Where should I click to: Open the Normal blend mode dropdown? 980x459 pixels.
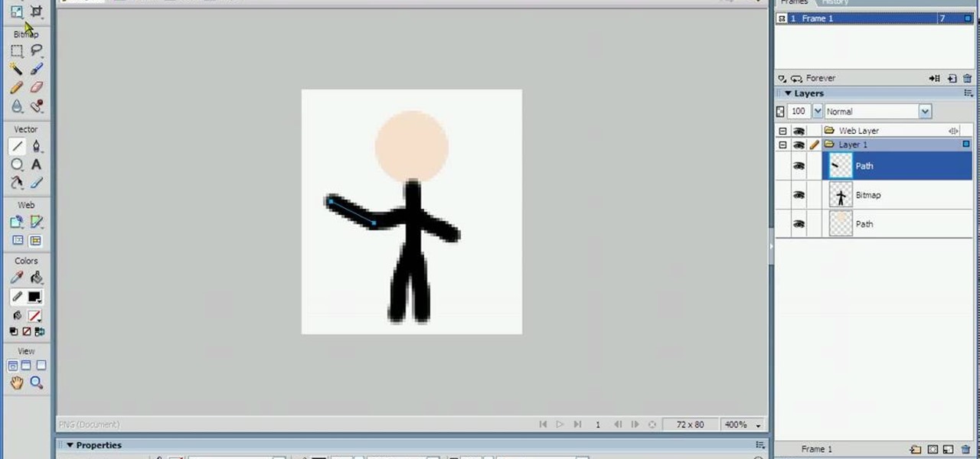click(x=925, y=112)
